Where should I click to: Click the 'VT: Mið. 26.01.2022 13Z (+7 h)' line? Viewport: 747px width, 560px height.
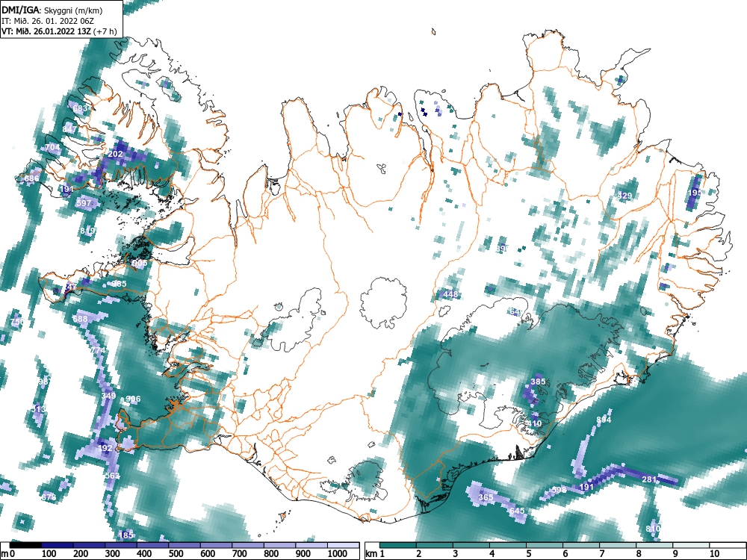(x=59, y=31)
